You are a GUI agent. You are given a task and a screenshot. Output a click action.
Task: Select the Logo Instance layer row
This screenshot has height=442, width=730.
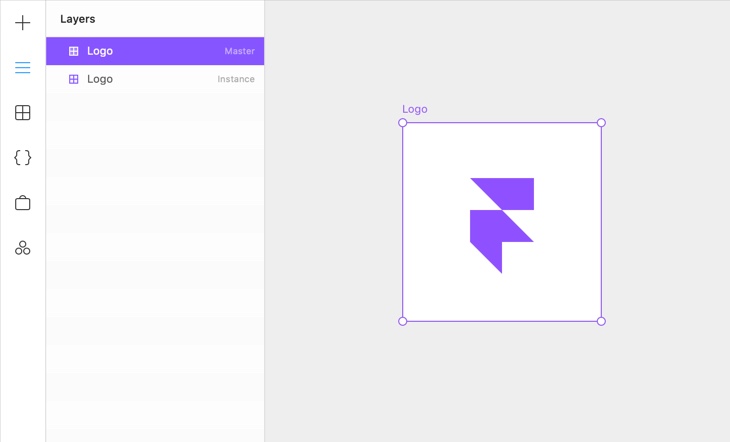pyautogui.click(x=155, y=79)
